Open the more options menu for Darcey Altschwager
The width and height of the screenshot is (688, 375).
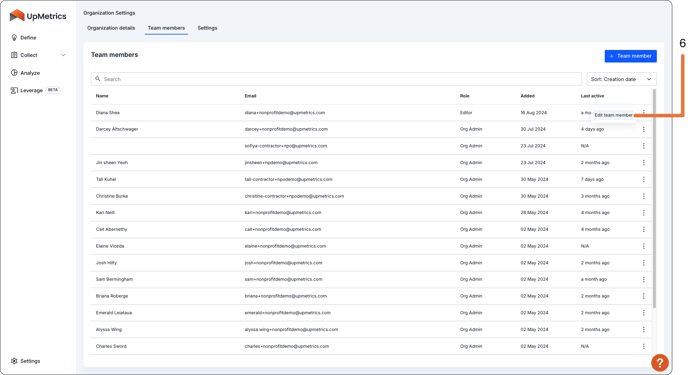(644, 129)
